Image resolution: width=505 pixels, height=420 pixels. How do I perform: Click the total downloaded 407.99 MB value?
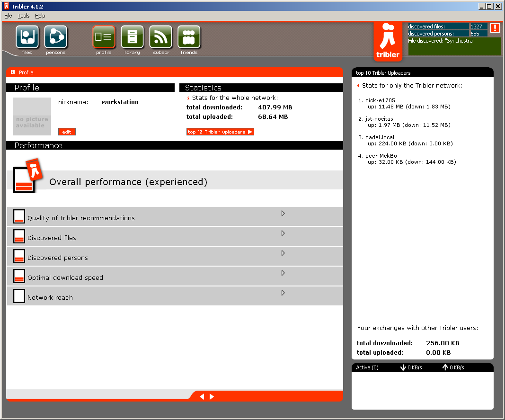275,107
